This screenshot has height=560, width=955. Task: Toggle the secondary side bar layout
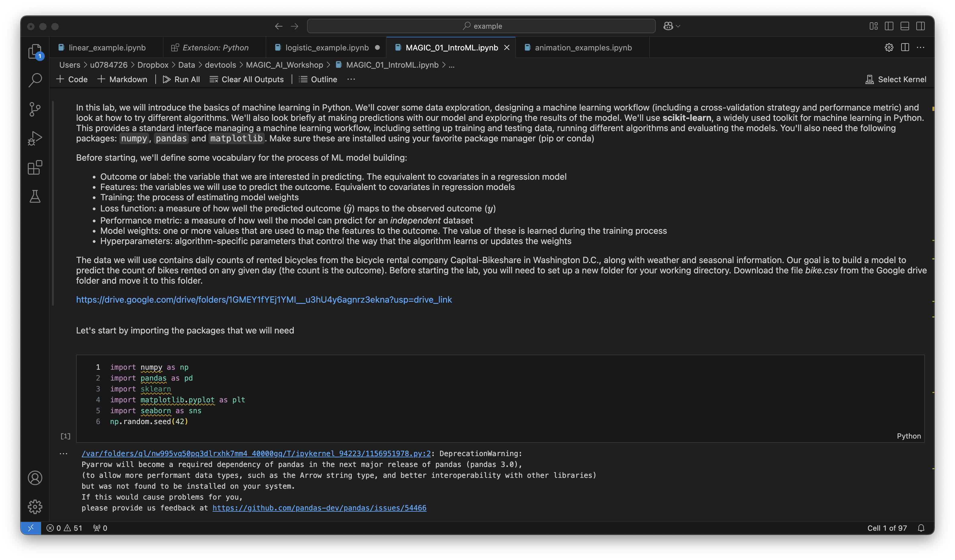[x=921, y=26]
